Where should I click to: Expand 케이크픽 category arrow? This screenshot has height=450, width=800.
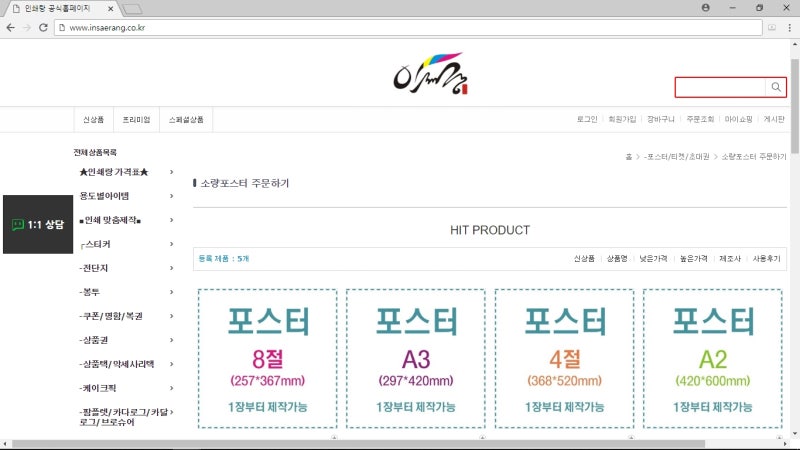click(x=171, y=388)
